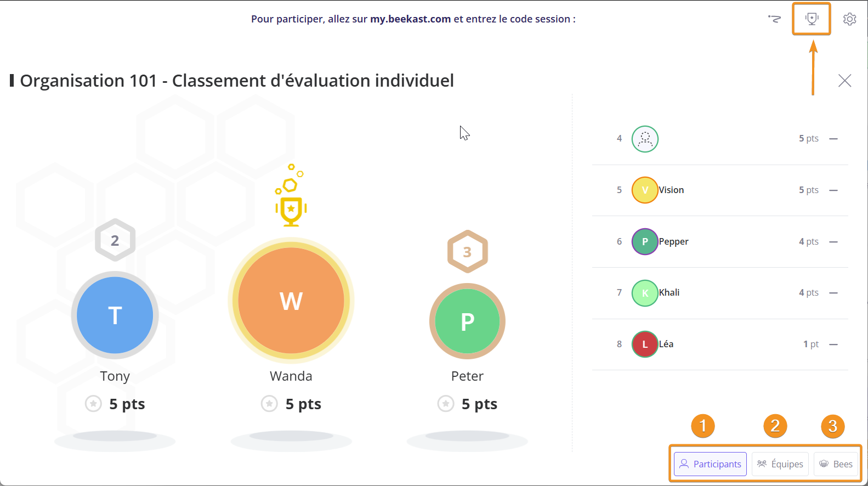Click Tony's blue avatar circle

point(115,315)
